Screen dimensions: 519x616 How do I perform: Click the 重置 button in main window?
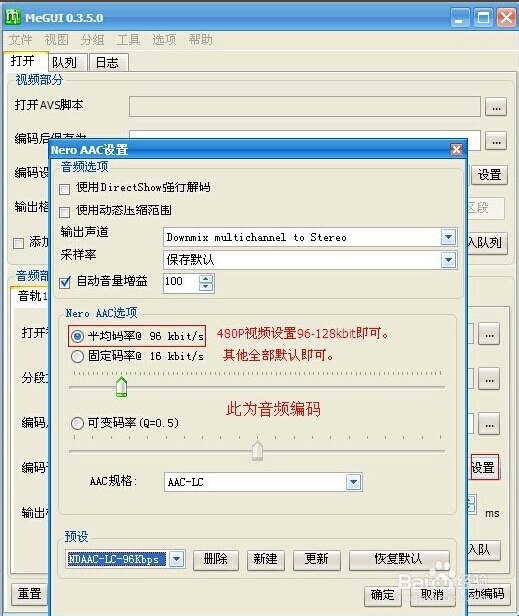click(x=29, y=594)
